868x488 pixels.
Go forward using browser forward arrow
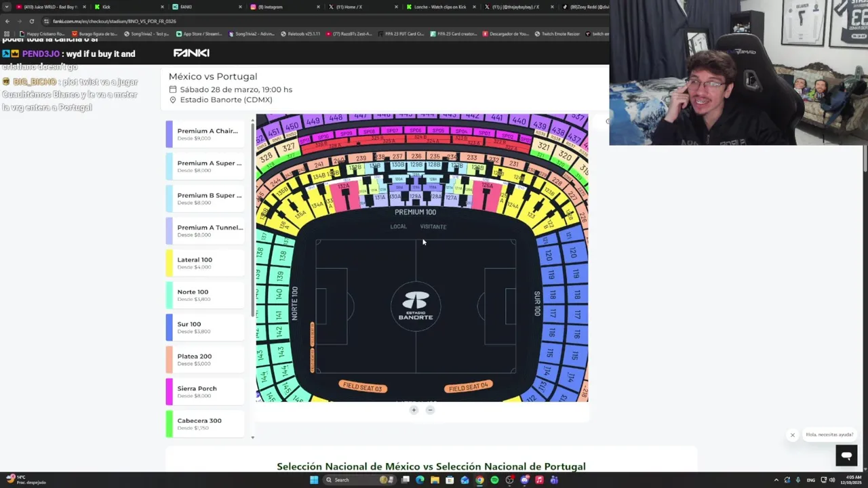pos(20,21)
